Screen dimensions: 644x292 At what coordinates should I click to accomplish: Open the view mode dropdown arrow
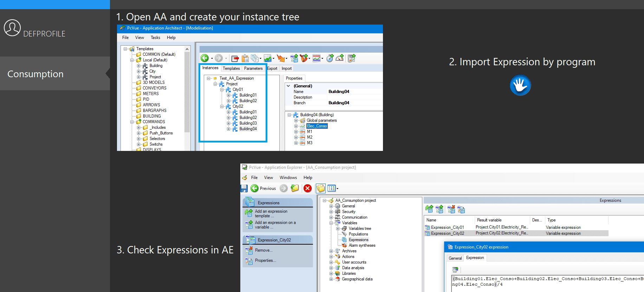click(x=338, y=189)
